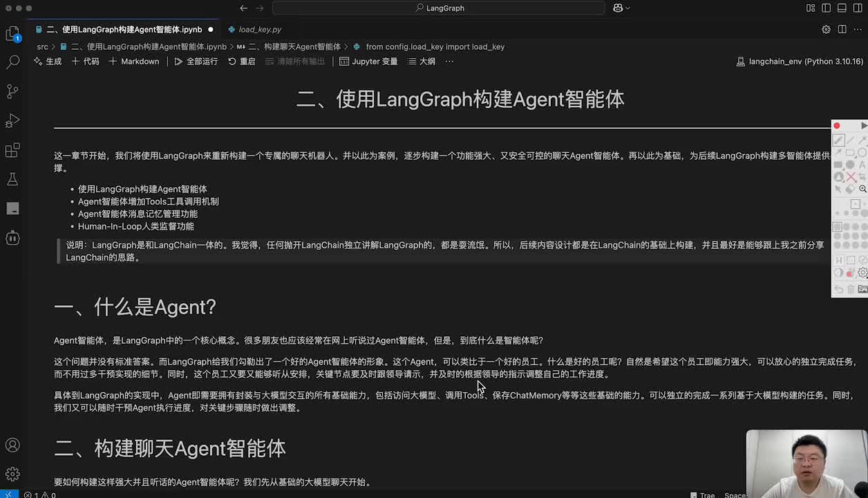This screenshot has height=498, width=868.
Task: Select the line tool in annotation toolbar
Action: coord(851,140)
